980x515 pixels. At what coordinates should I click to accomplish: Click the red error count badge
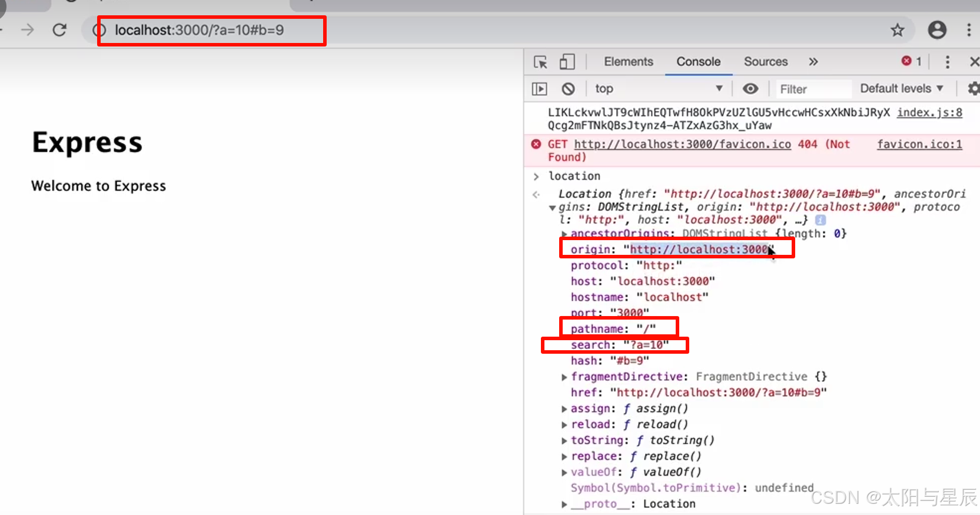[x=911, y=61]
